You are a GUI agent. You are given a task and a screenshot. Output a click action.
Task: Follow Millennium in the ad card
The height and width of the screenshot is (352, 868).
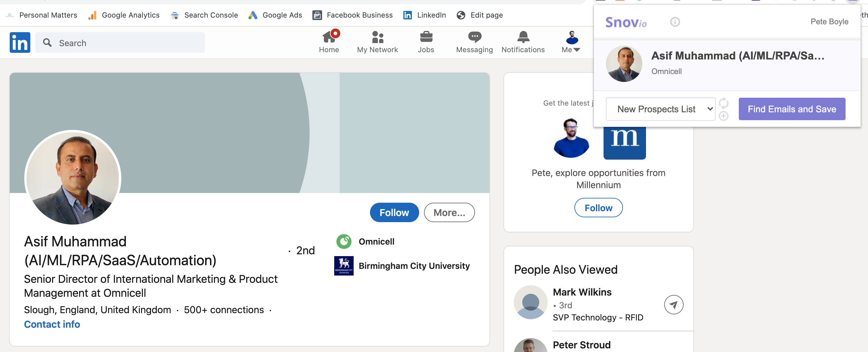click(x=598, y=208)
